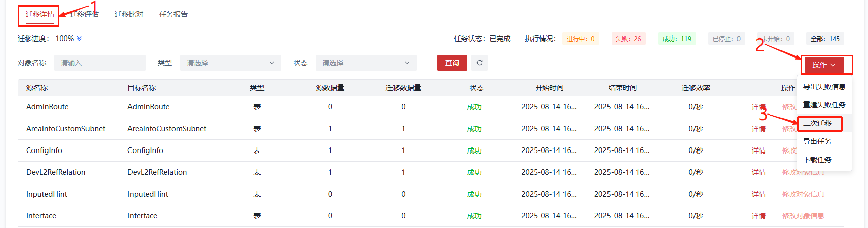Select 重建失败任务 menu item
Viewport: 868px width, 228px height.
[x=824, y=105]
